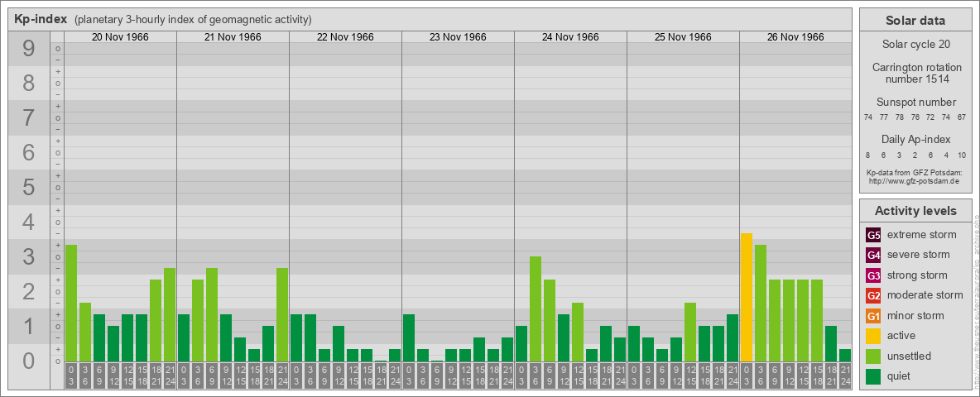Click the '22 Nov 1966' date header
Image resolution: width=980 pixels, height=397 pixels.
[345, 37]
